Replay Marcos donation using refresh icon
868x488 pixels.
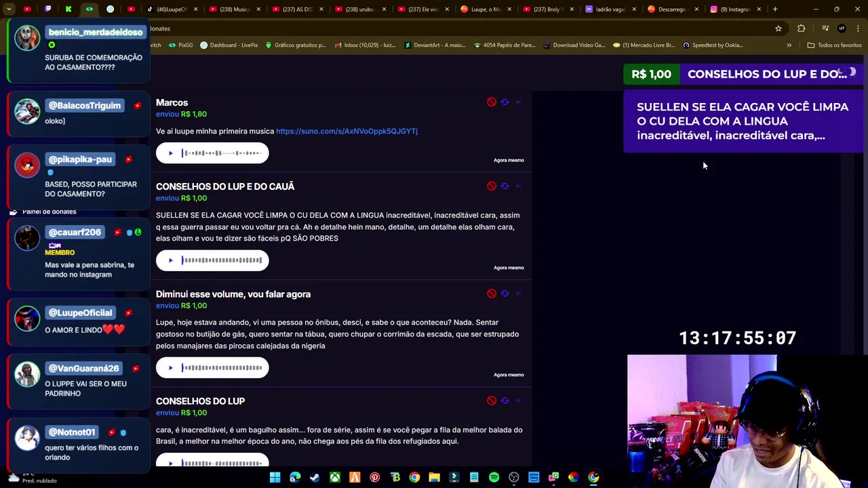click(505, 102)
